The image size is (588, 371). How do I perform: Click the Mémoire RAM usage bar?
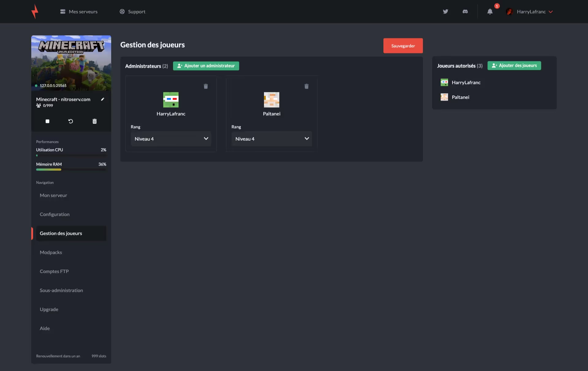click(71, 170)
